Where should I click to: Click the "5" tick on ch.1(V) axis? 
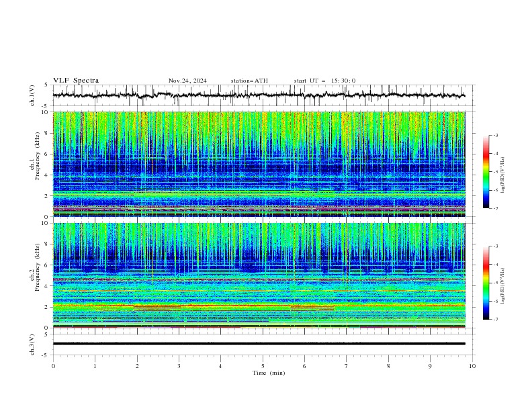[47, 85]
